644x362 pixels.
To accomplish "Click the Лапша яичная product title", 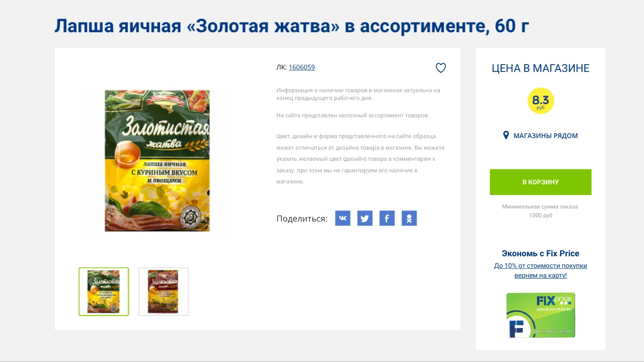I will (292, 26).
